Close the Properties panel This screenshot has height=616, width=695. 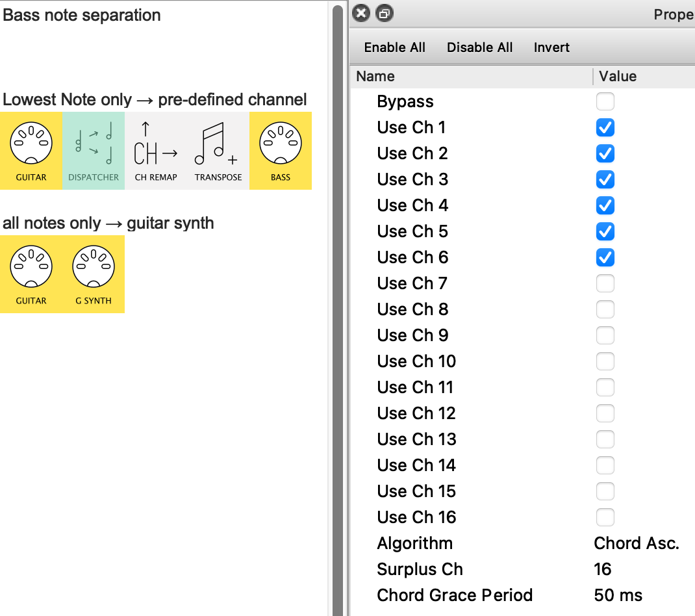pos(362,13)
